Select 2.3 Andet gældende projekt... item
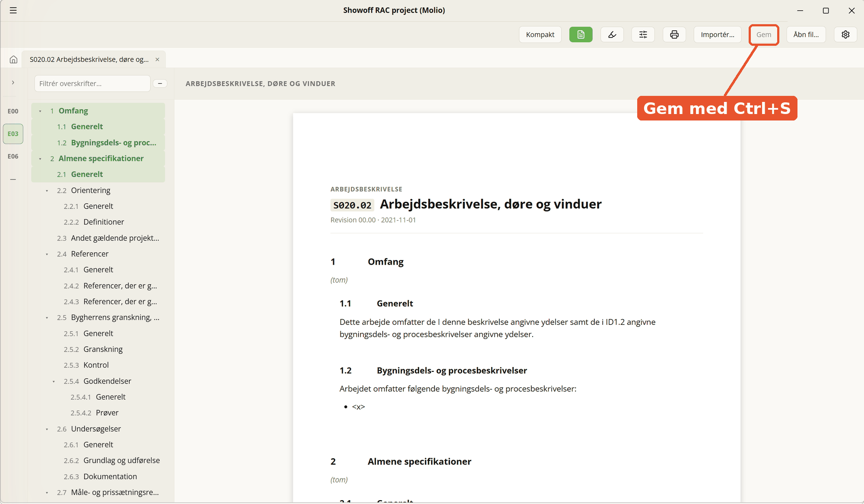The image size is (864, 504). [98, 238]
